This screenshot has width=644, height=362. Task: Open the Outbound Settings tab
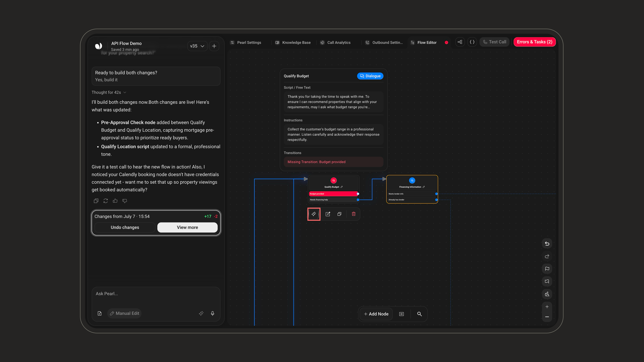pyautogui.click(x=384, y=42)
